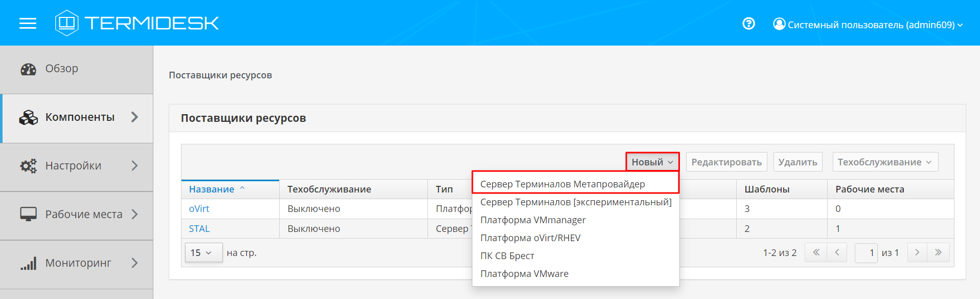Click the page number input field
The image size is (980, 299).
point(866,253)
